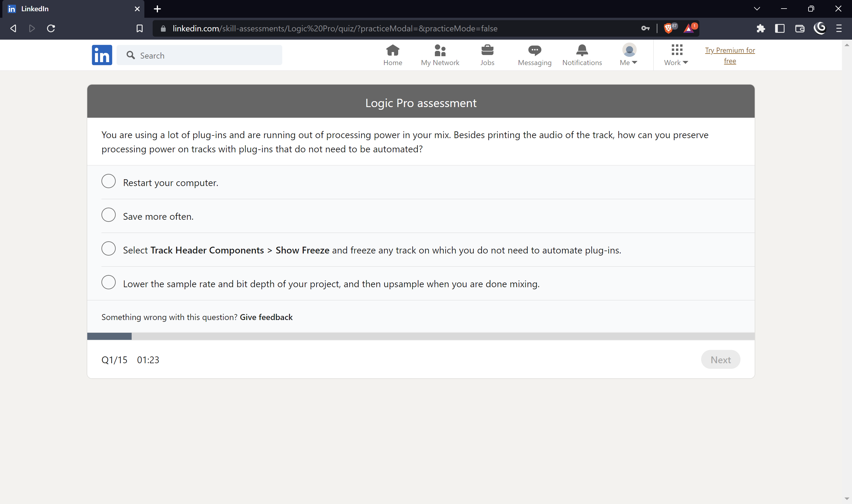Screen dimensions: 852x504
Task: Click the LinkedIn Home icon
Action: tap(393, 54)
